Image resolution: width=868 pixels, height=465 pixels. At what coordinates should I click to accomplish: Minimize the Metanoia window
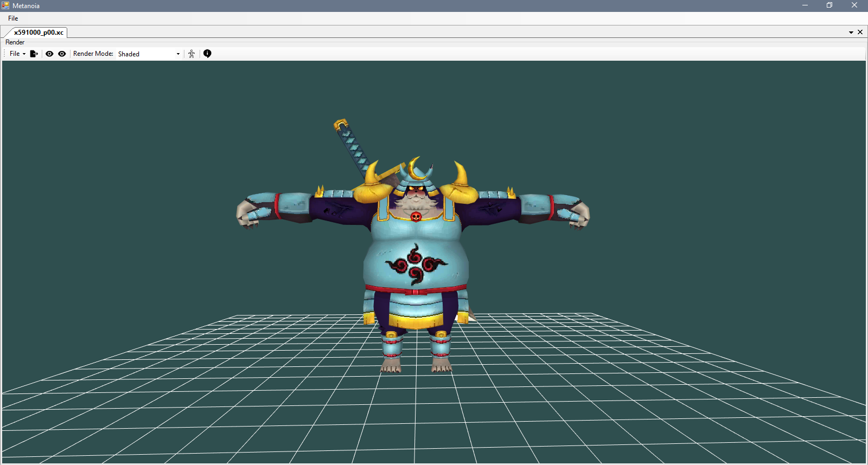pyautogui.click(x=805, y=5)
